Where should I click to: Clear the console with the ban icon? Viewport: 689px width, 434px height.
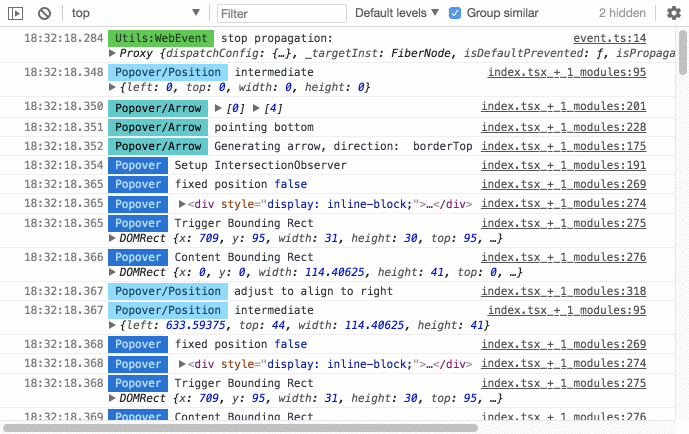point(44,13)
